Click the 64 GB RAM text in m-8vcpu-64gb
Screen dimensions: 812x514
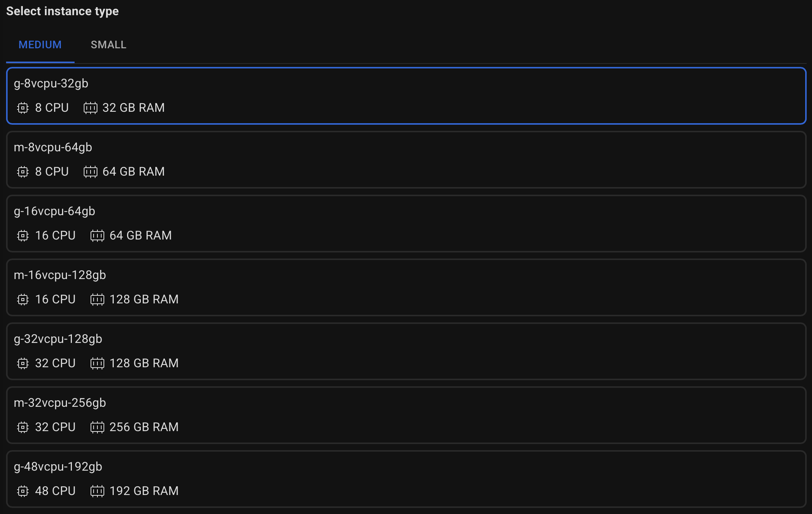click(x=134, y=172)
